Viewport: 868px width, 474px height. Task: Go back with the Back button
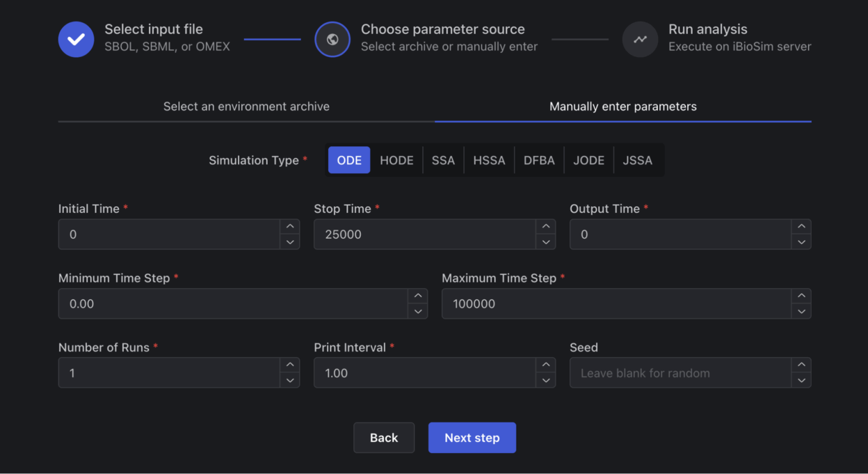pos(384,438)
